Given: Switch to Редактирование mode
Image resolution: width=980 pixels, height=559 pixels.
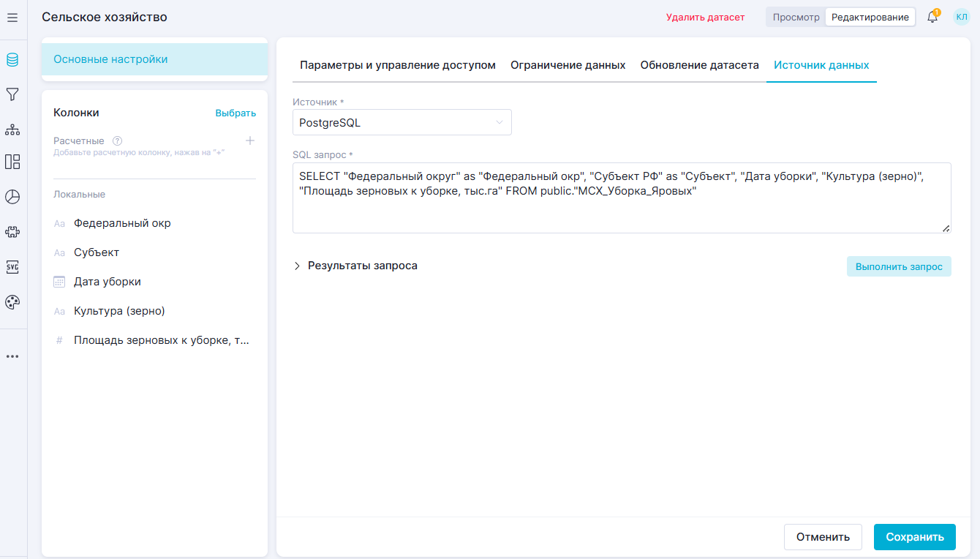Looking at the screenshot, I should (870, 17).
